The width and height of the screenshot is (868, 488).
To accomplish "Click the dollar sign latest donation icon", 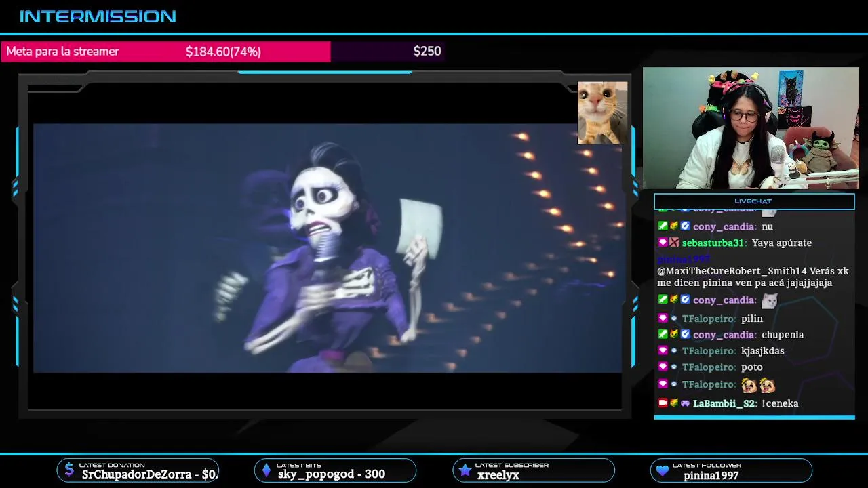I will click(x=68, y=470).
